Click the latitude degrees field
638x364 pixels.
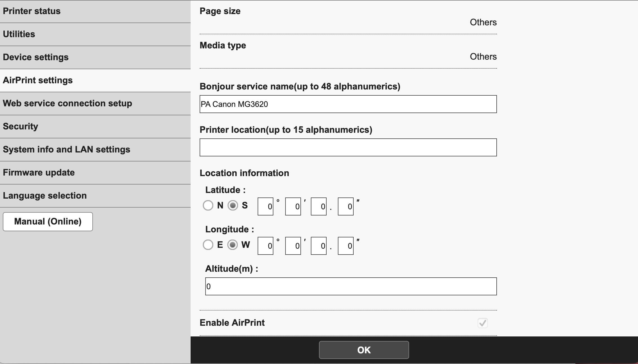pyautogui.click(x=266, y=207)
